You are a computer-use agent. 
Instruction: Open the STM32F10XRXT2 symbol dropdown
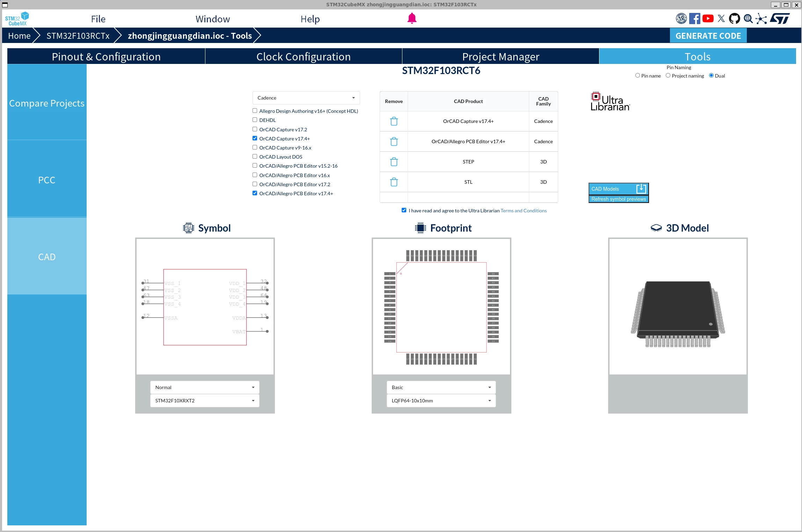coord(205,401)
